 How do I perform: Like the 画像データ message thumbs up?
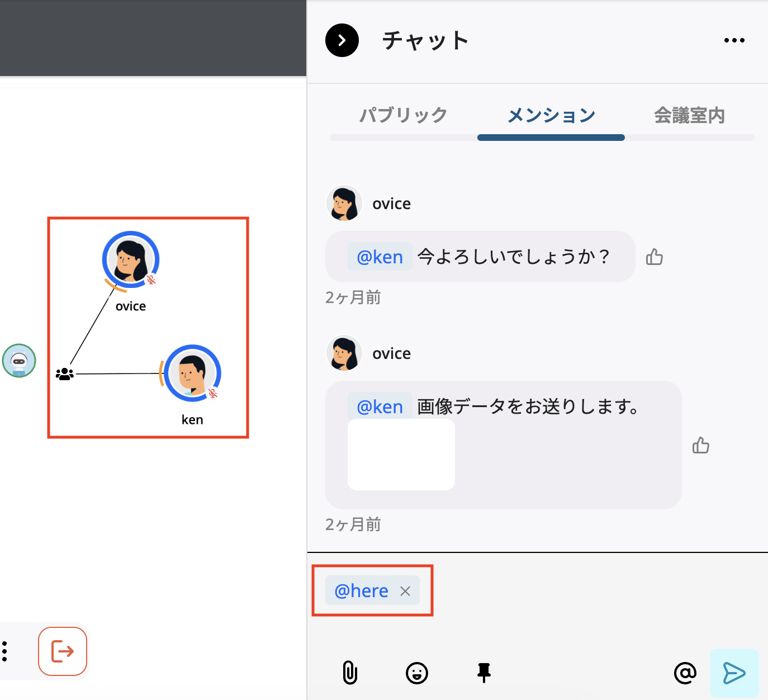(x=701, y=445)
